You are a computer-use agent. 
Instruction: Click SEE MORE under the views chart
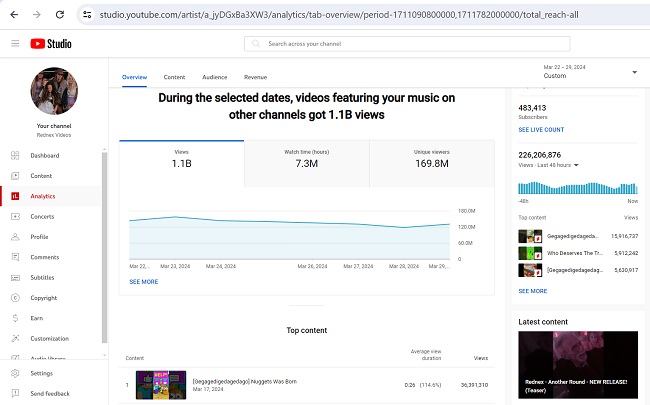tap(143, 282)
